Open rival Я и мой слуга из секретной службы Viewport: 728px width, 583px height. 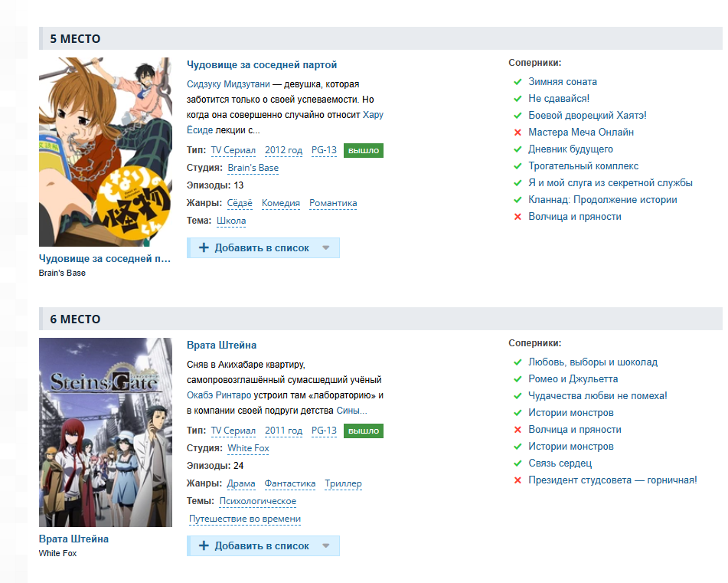pos(611,183)
